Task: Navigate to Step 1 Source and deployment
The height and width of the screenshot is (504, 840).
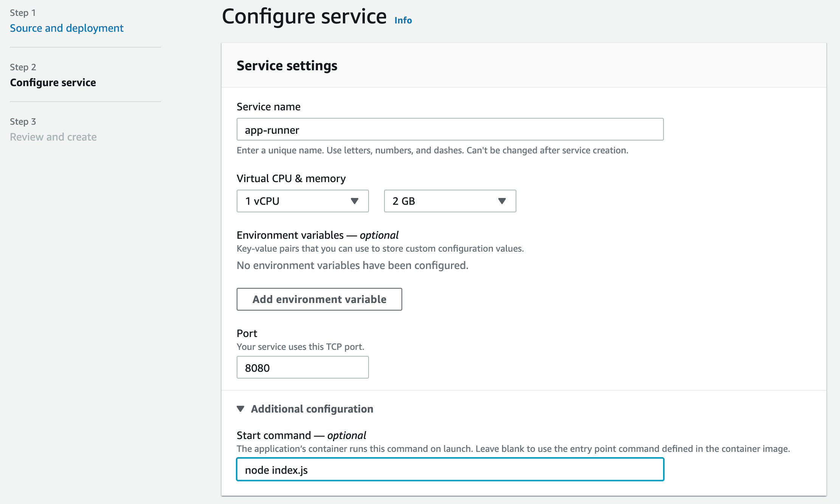Action: click(x=67, y=28)
